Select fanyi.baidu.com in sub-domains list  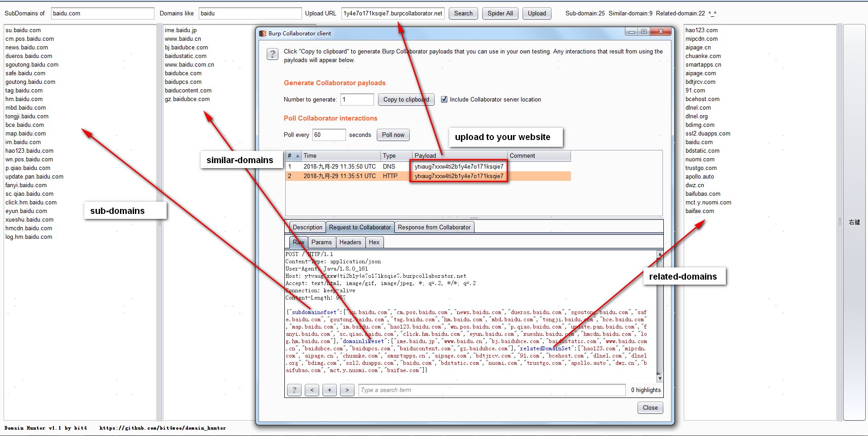tap(26, 185)
